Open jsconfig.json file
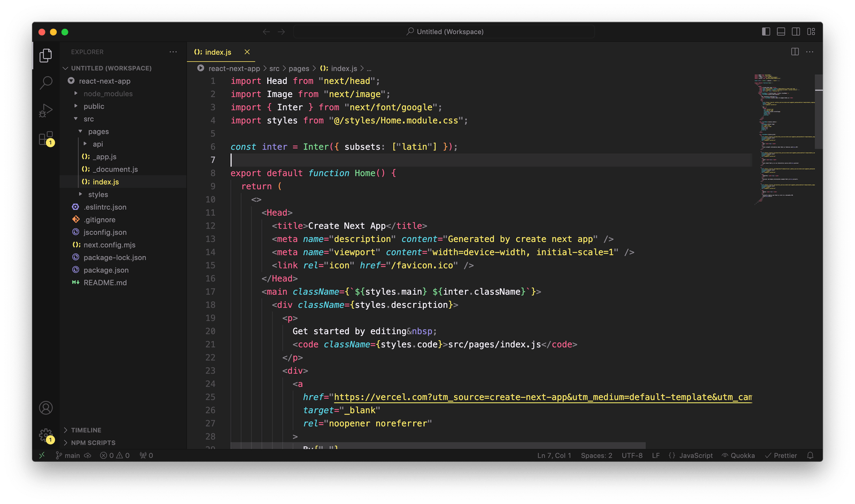 [105, 232]
